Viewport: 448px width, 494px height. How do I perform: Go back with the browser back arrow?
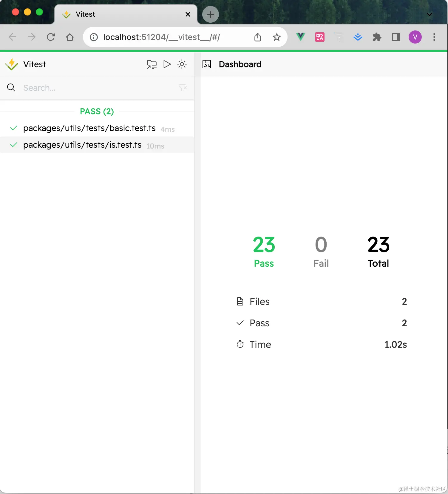pos(13,37)
